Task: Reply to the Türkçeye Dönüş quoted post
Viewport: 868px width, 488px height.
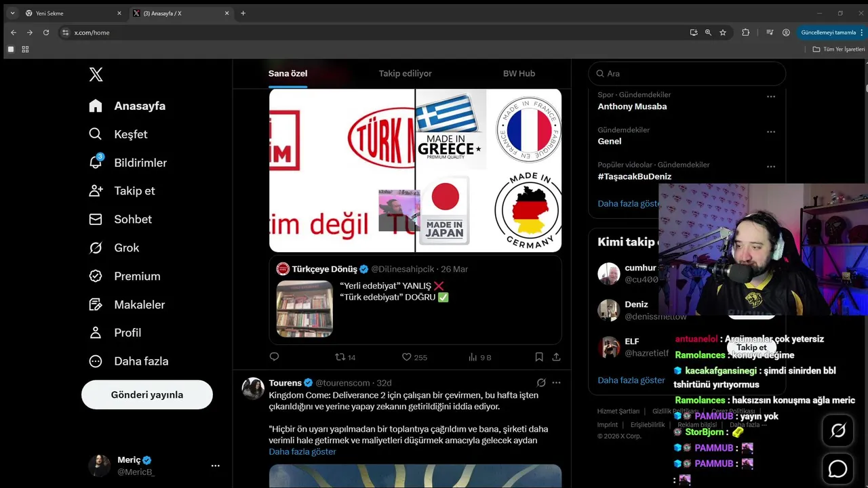Action: (274, 357)
